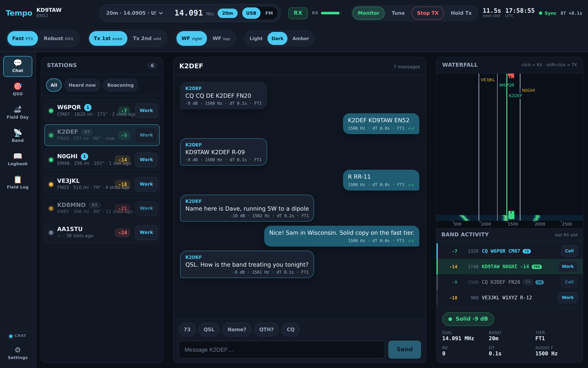Switch to Robust DX1 tier
Viewport: 588px width, 368px height.
pyautogui.click(x=59, y=38)
